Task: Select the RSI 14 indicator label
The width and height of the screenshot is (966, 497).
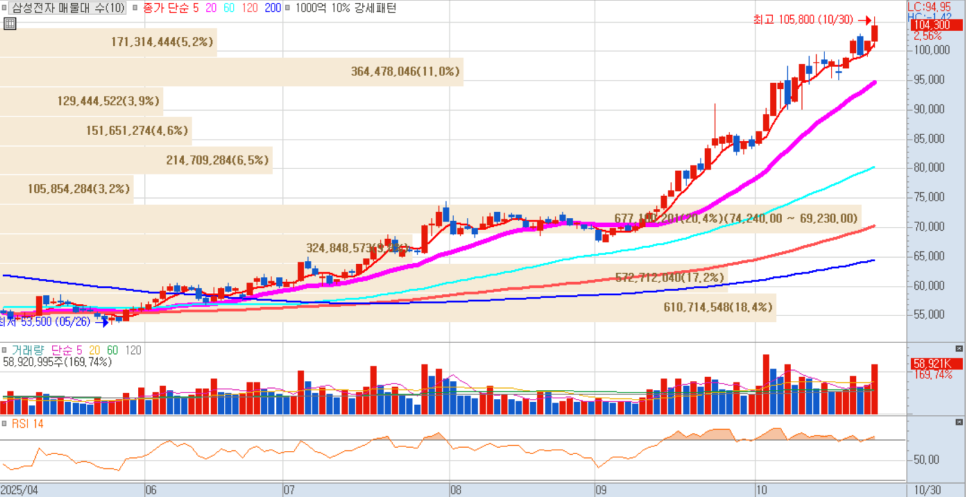Action: click(x=27, y=424)
